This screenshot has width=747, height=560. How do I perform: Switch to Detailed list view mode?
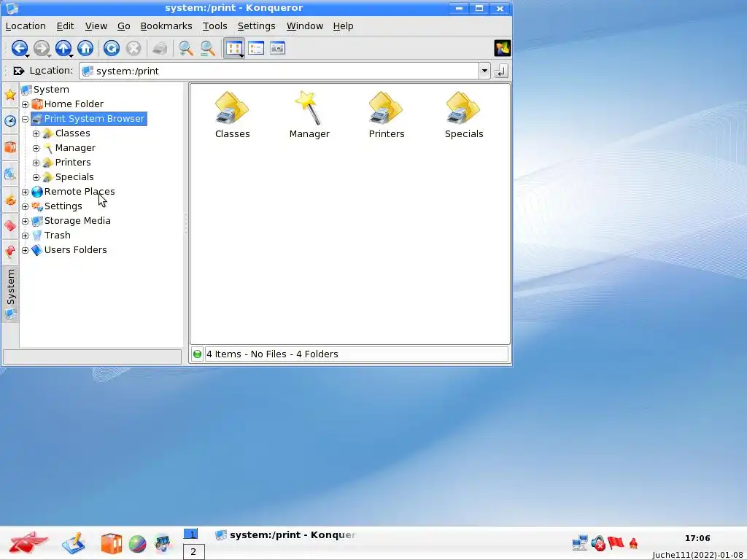[x=256, y=48]
